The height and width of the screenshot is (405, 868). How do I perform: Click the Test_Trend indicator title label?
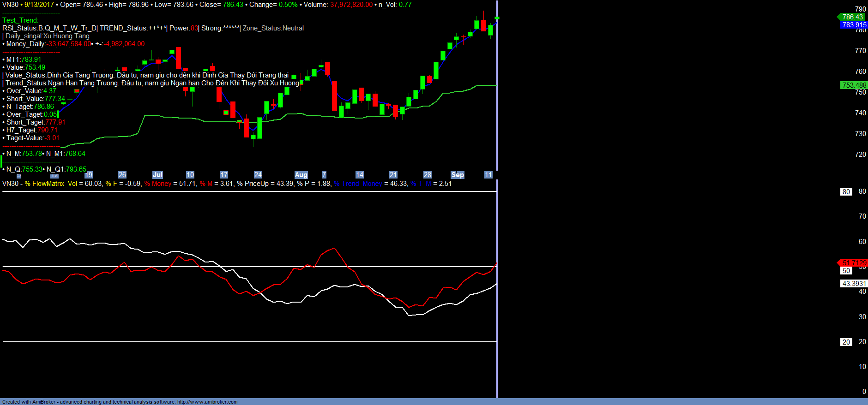click(x=20, y=20)
